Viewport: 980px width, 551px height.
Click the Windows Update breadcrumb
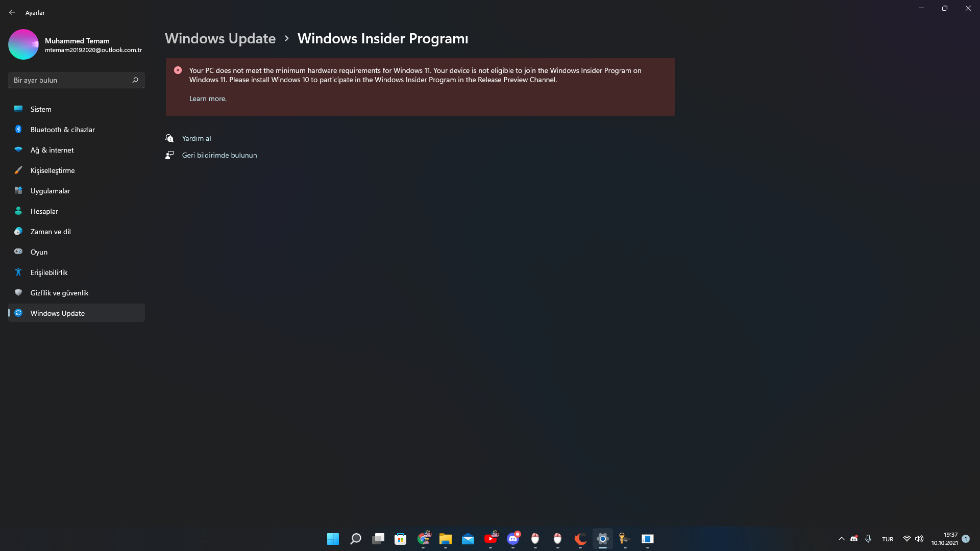[x=220, y=38]
